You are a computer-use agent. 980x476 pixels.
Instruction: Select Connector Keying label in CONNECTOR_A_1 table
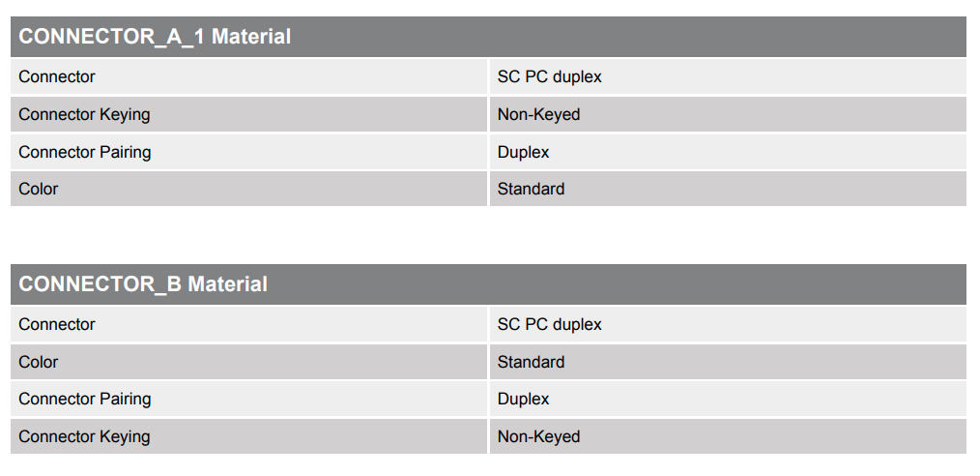(84, 114)
